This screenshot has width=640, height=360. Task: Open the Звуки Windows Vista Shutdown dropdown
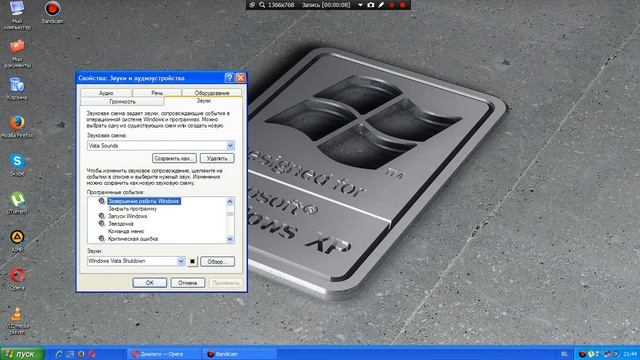click(x=181, y=261)
